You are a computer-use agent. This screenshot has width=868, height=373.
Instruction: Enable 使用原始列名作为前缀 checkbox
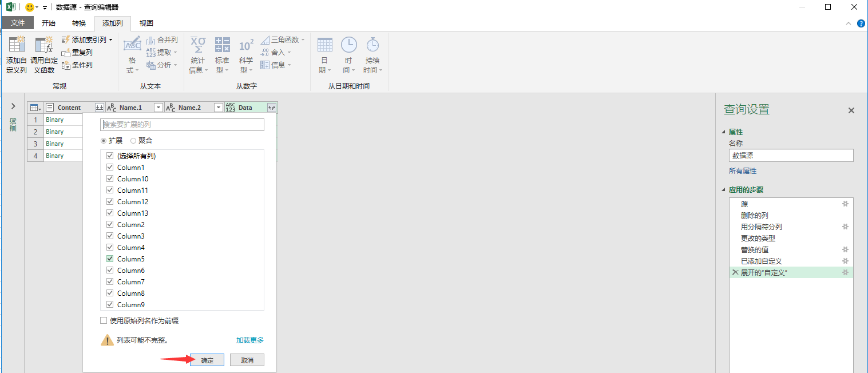coord(104,321)
